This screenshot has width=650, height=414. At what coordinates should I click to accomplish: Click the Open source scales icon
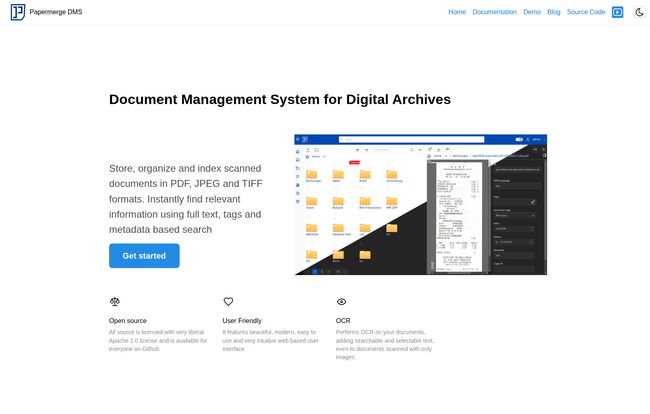114,301
